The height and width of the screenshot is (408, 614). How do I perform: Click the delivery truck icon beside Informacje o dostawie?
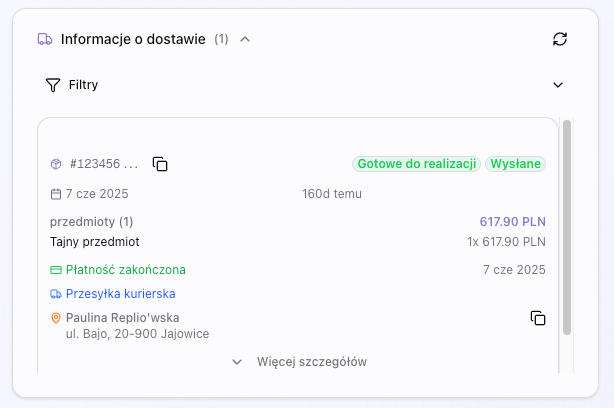(x=45, y=39)
